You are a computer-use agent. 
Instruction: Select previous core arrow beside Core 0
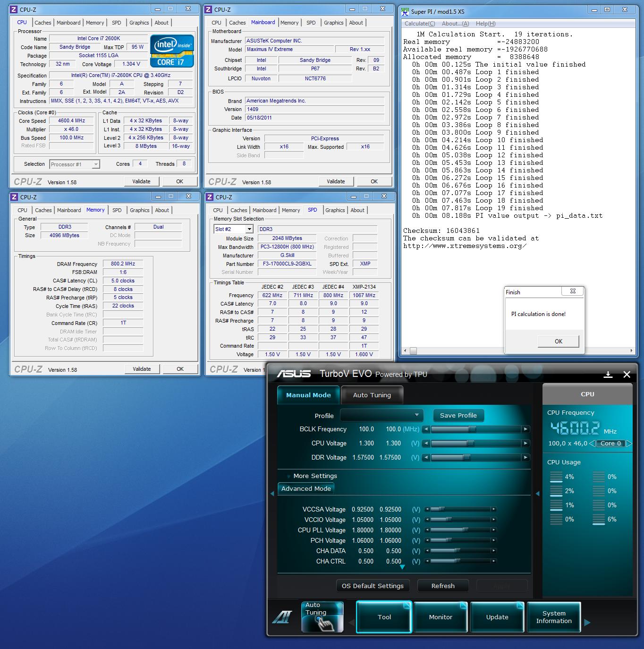pyautogui.click(x=592, y=444)
